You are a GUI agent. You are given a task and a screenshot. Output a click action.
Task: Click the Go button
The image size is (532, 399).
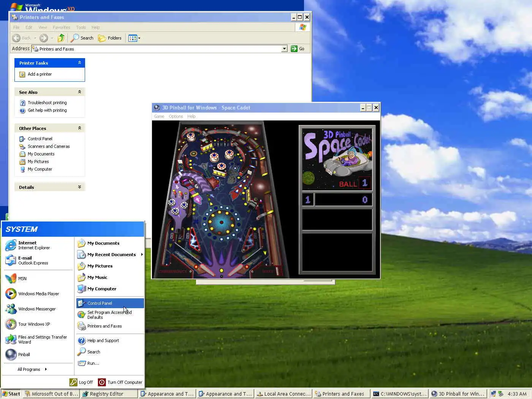(x=298, y=49)
